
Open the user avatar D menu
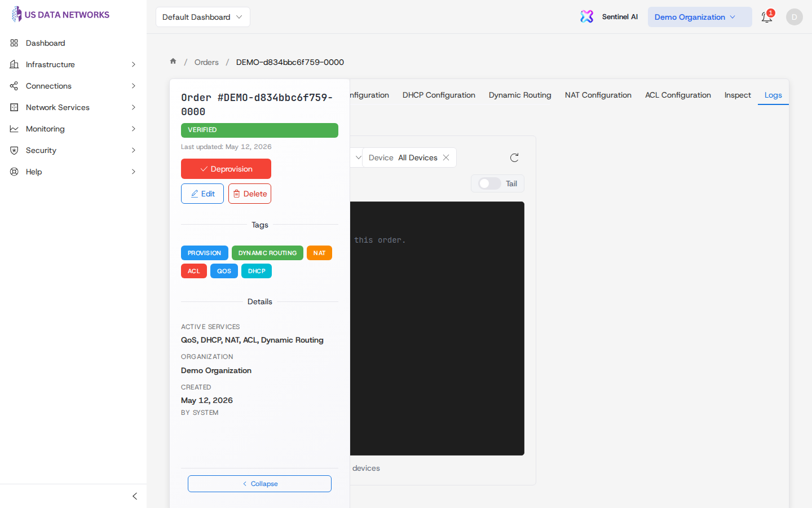(794, 17)
